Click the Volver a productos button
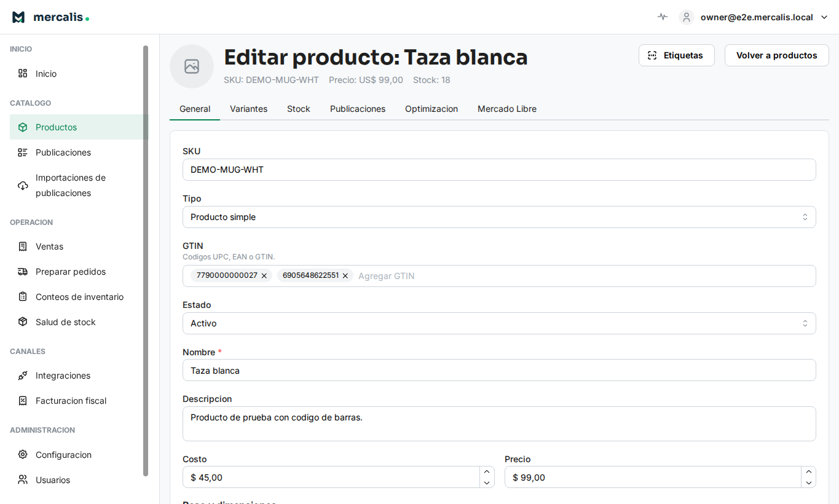839x504 pixels. point(777,55)
